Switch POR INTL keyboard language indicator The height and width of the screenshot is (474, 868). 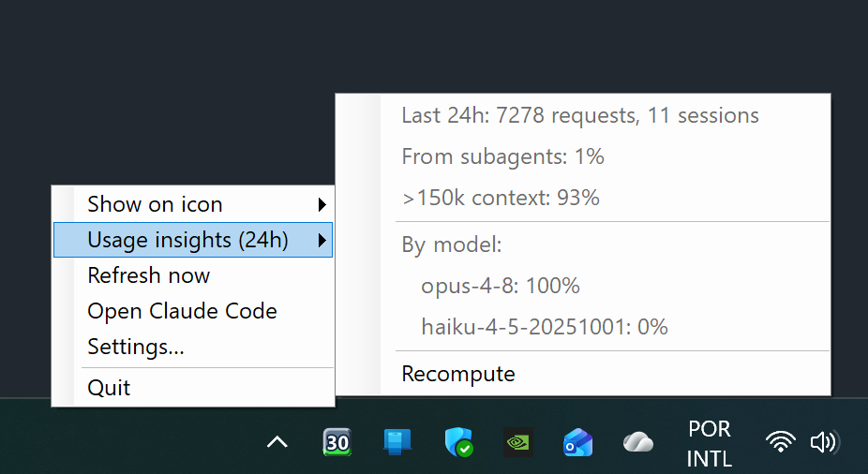[710, 444]
